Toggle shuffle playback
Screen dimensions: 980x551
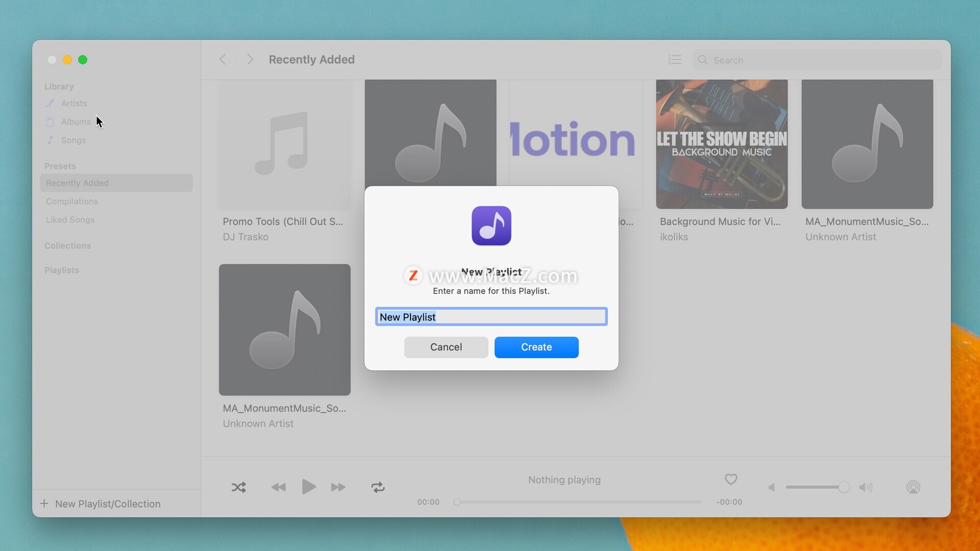pos(238,487)
